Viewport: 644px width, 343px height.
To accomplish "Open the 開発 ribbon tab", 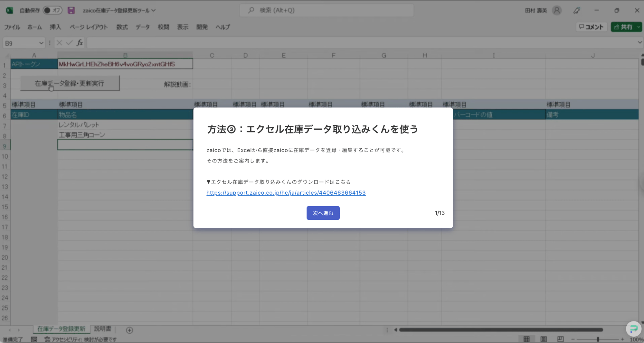I will tap(202, 27).
